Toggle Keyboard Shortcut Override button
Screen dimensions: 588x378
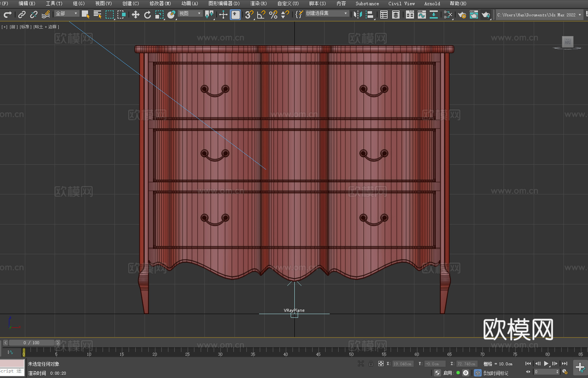click(235, 14)
